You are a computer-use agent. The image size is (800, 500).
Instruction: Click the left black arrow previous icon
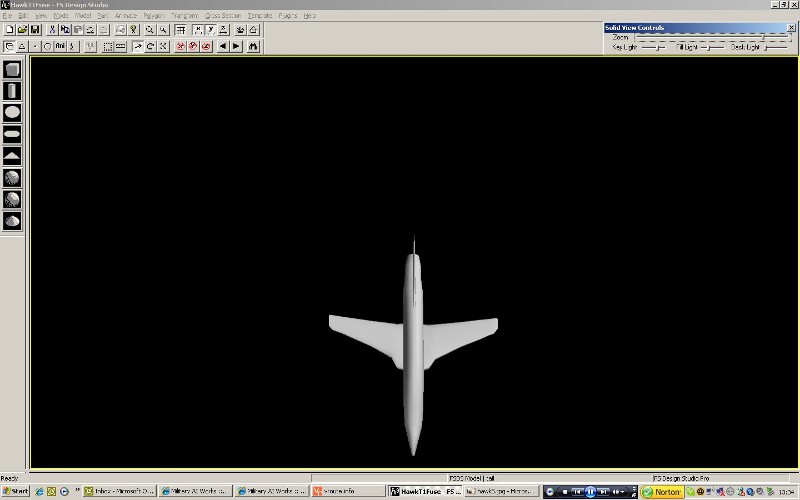coord(223,46)
